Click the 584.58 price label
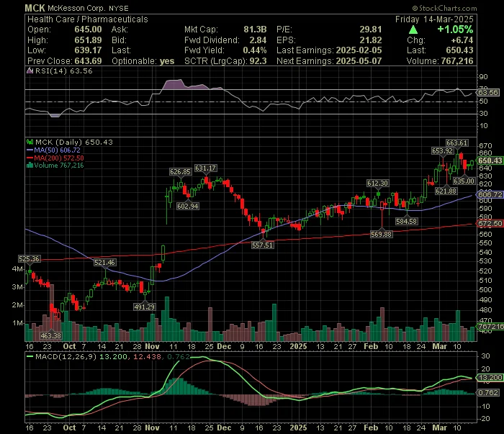The width and height of the screenshot is (504, 434). (407, 222)
